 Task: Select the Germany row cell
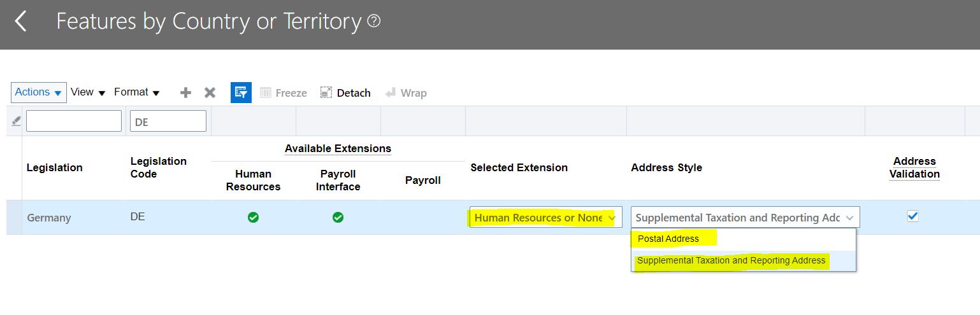[49, 218]
